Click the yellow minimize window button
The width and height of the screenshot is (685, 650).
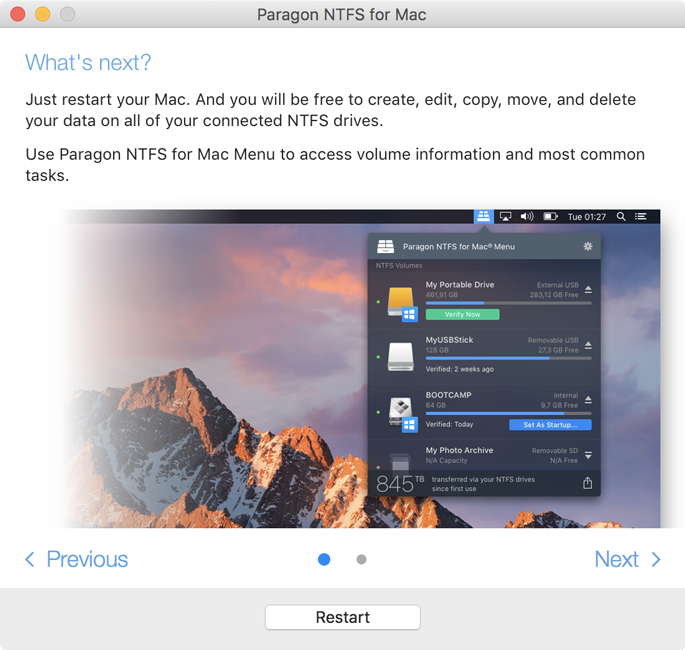(x=43, y=14)
